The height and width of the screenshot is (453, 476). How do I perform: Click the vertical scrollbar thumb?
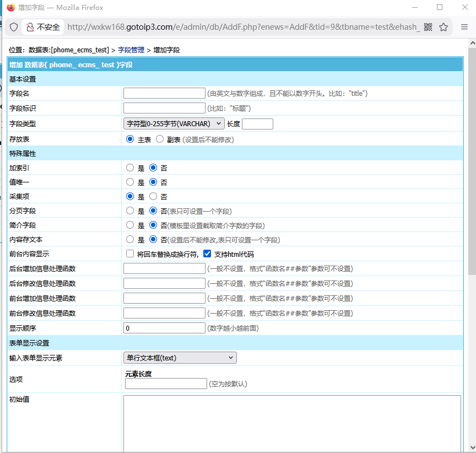click(x=472, y=161)
